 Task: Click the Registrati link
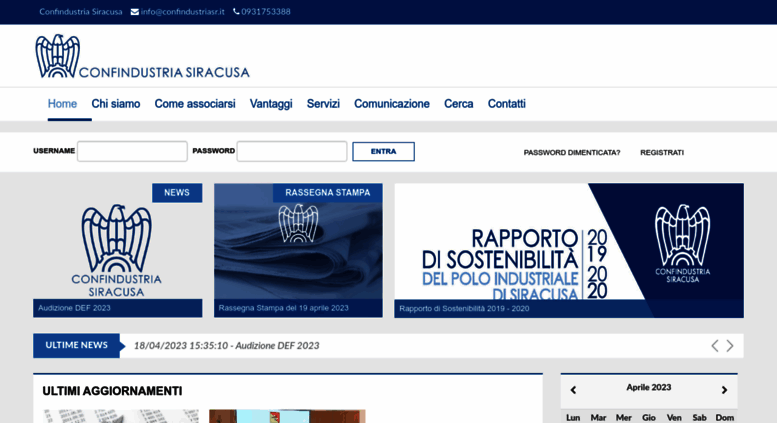click(x=662, y=153)
